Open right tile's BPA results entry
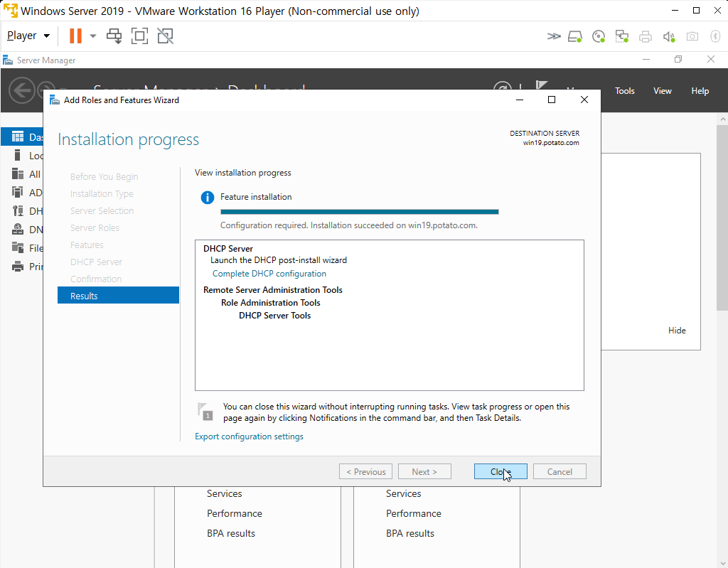The width and height of the screenshot is (728, 568). click(x=410, y=533)
